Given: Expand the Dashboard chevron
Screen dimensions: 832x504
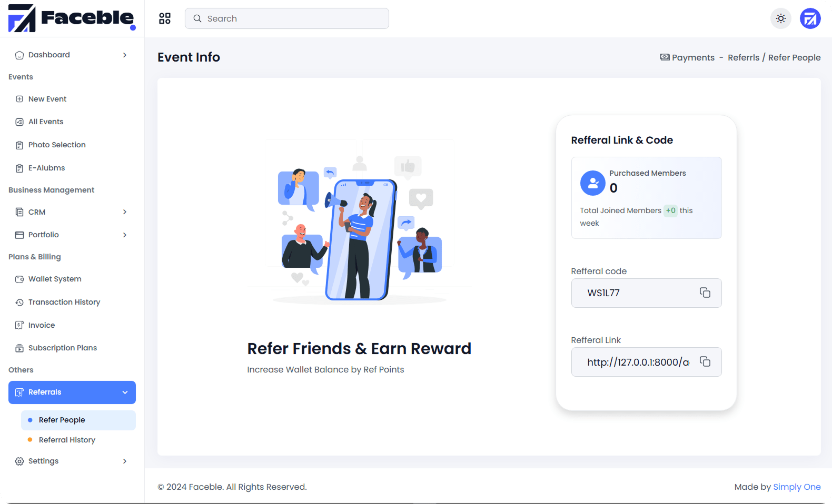Looking at the screenshot, I should 125,55.
